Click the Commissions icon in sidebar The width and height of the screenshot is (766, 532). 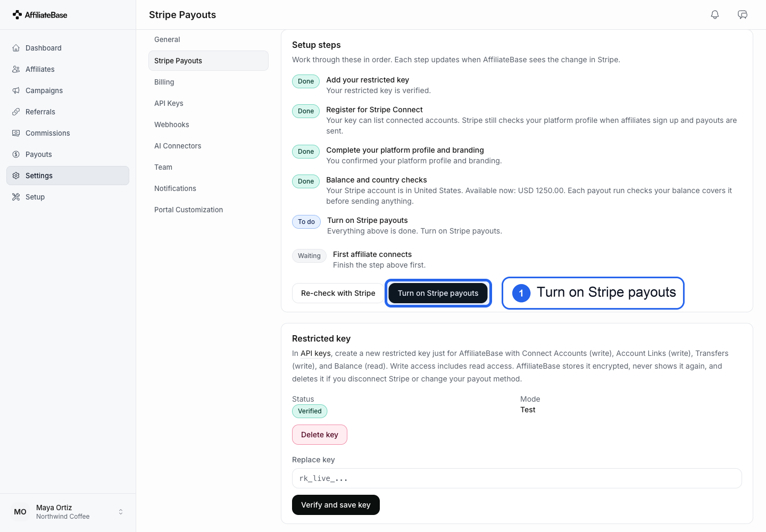pyautogui.click(x=16, y=133)
